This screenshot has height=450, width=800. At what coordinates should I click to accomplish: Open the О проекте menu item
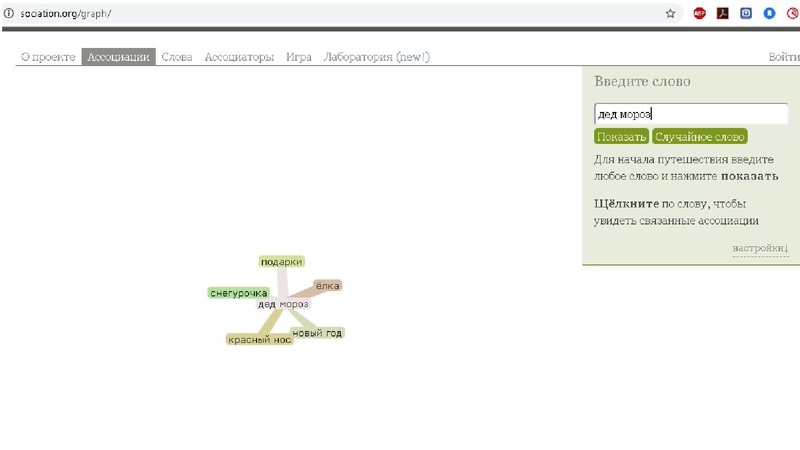coord(49,57)
